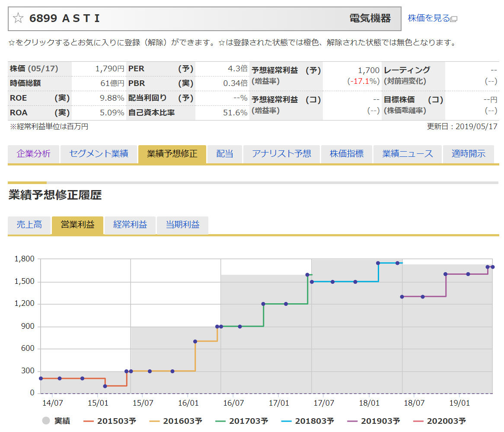Click the 自己資本比率 value 51.6%

235,113
